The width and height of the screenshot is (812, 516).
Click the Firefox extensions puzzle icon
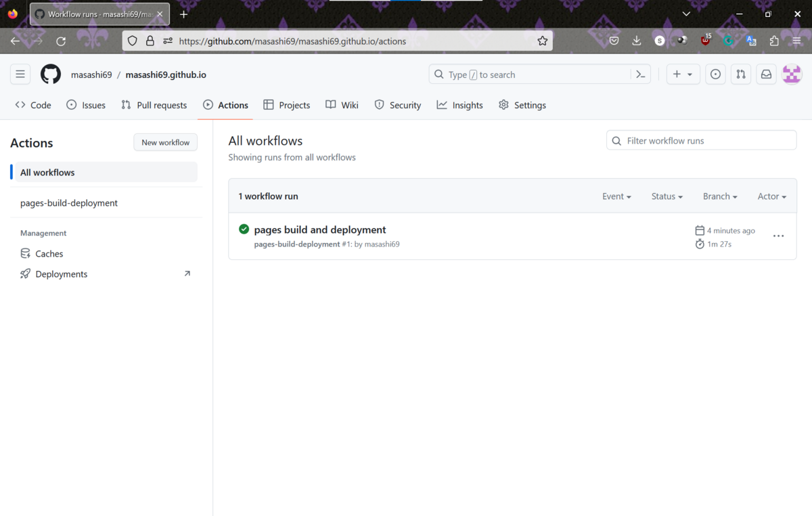[774, 41]
